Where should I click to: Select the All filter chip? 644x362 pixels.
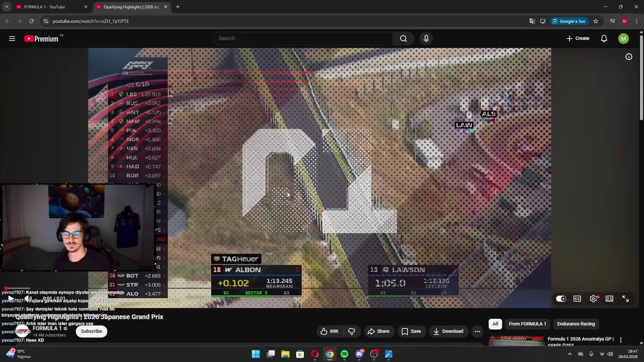pyautogui.click(x=495, y=324)
